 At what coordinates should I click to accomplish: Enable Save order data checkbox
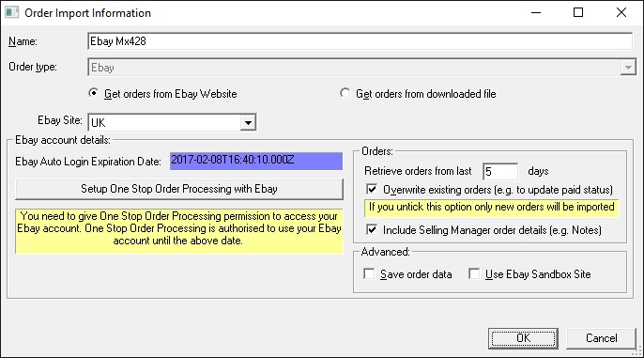pyautogui.click(x=369, y=273)
